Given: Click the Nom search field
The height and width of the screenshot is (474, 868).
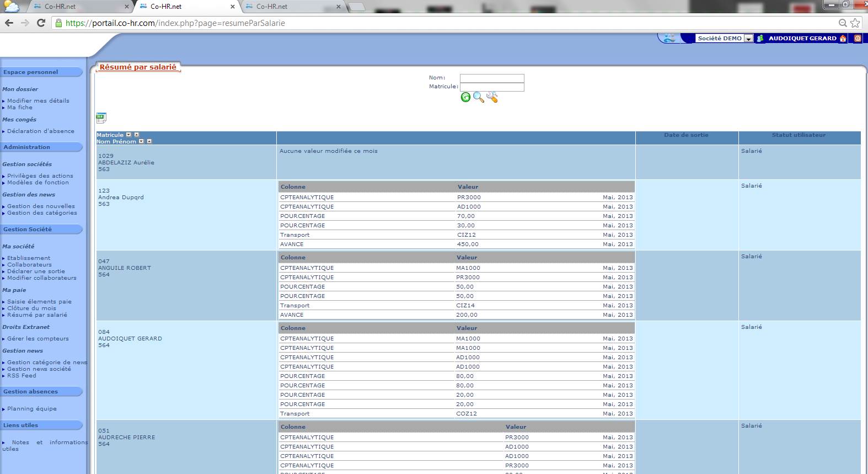Looking at the screenshot, I should [x=492, y=78].
